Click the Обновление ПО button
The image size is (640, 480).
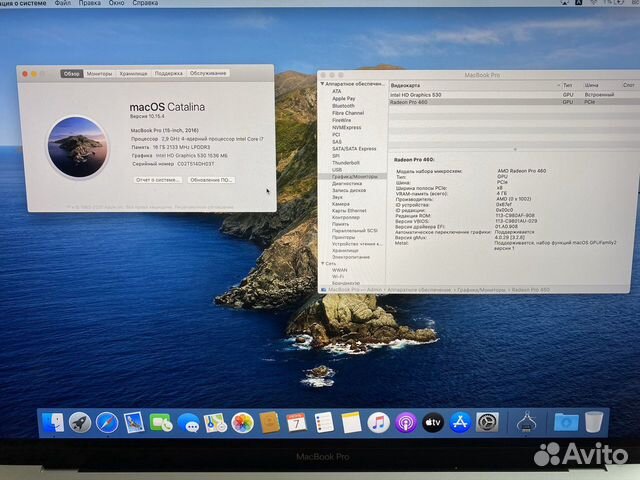coord(211,180)
